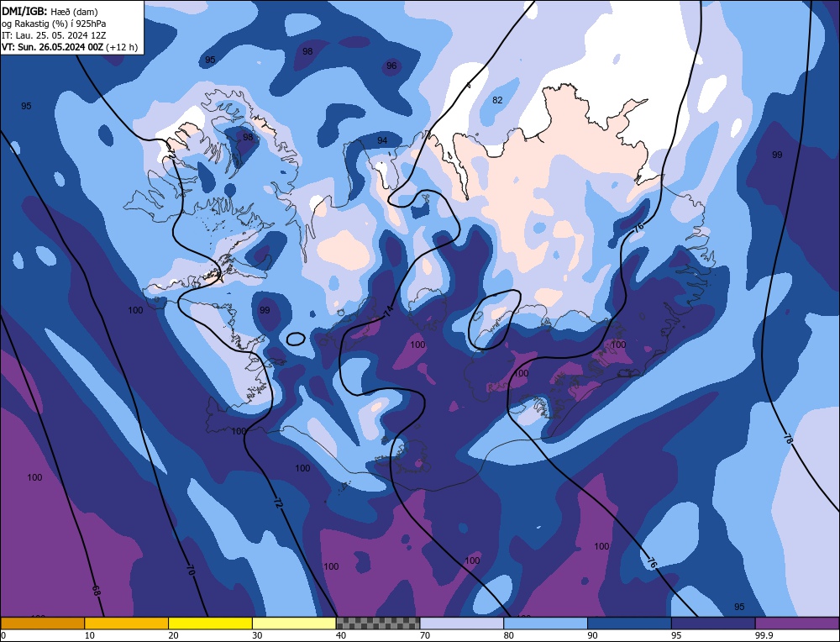Click the '99.9' legend tick label
Image resolution: width=840 pixels, height=642 pixels.
(x=764, y=635)
